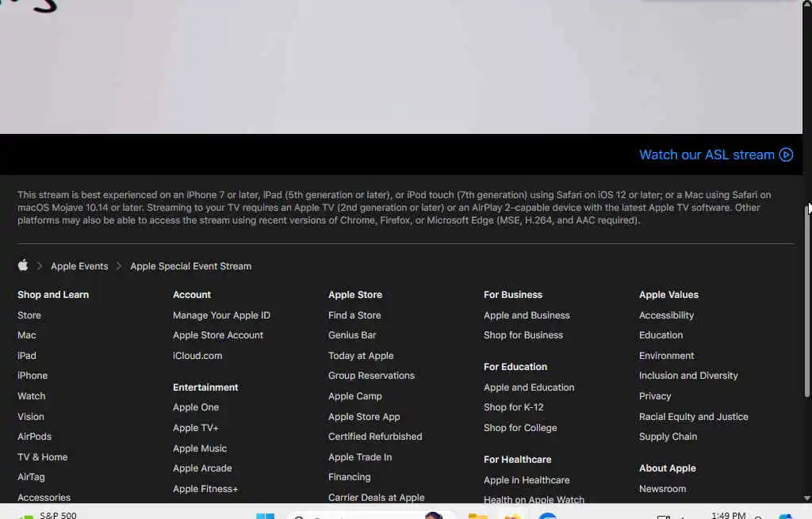Viewport: 812px width, 519px height.
Task: Open Shop for K-12 link
Action: click(x=514, y=407)
